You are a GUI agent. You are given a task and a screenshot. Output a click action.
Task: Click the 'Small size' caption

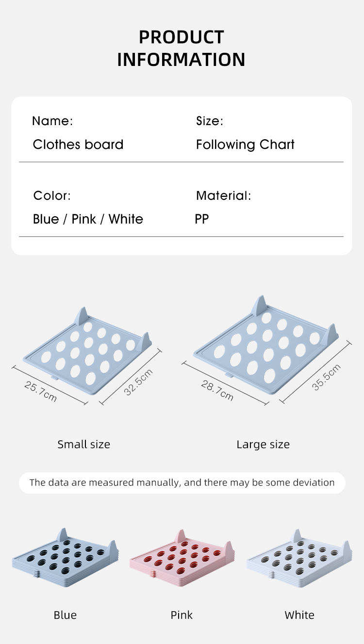point(83,444)
